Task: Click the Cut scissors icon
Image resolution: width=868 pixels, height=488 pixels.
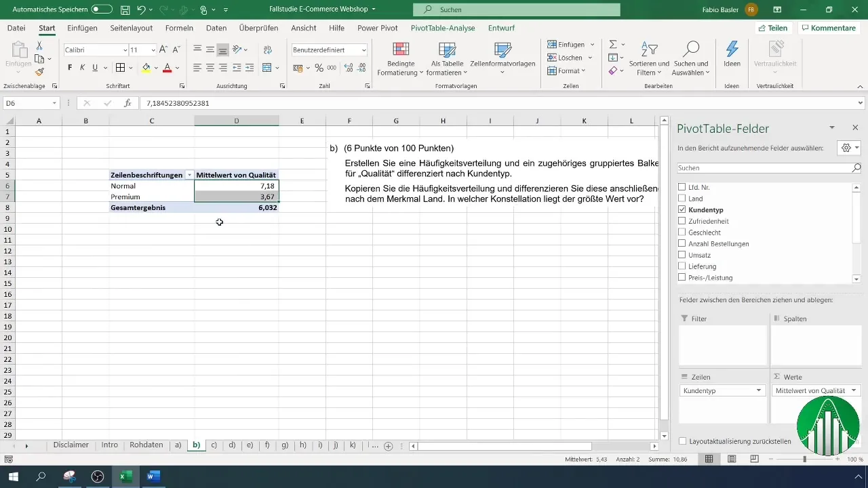Action: point(39,45)
